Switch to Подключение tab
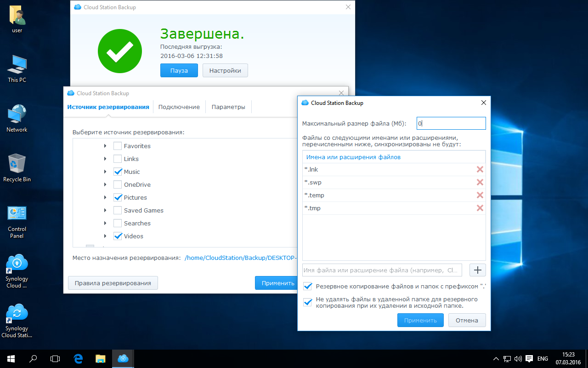The image size is (588, 368). pyautogui.click(x=179, y=107)
